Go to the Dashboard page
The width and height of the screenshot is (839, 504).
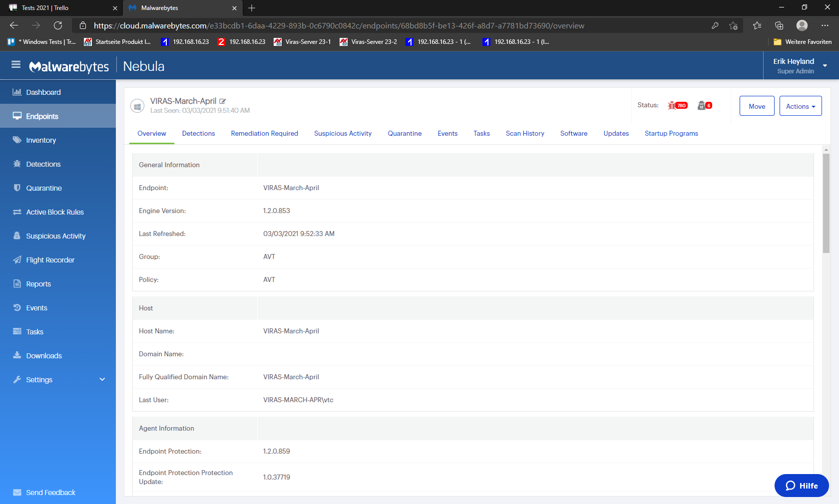[x=43, y=92]
